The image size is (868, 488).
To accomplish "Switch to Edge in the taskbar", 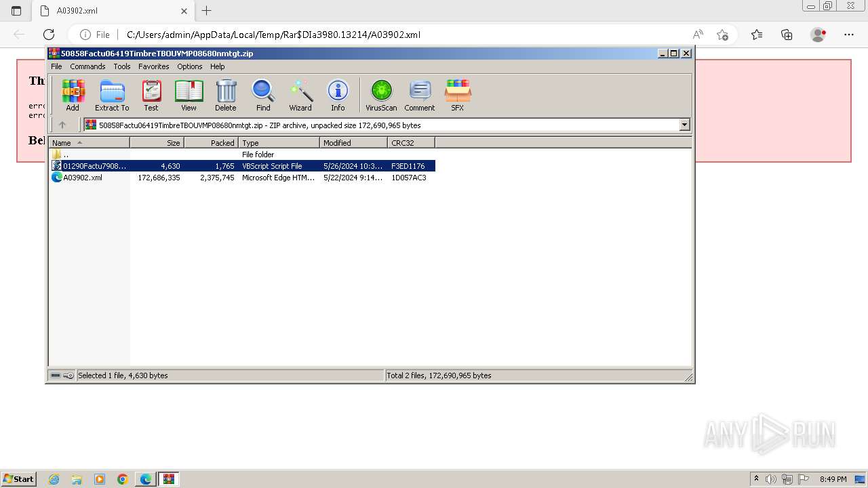I will (146, 479).
